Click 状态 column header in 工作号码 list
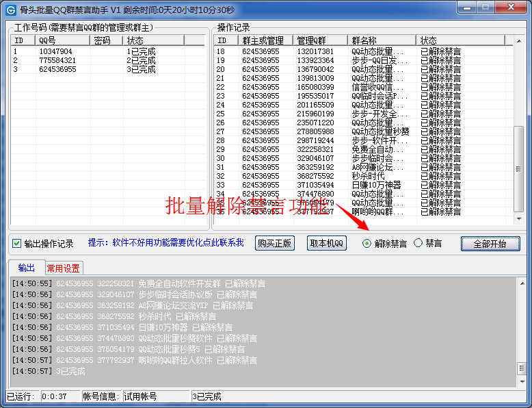Viewport: 532px width, 408px height. click(x=153, y=40)
